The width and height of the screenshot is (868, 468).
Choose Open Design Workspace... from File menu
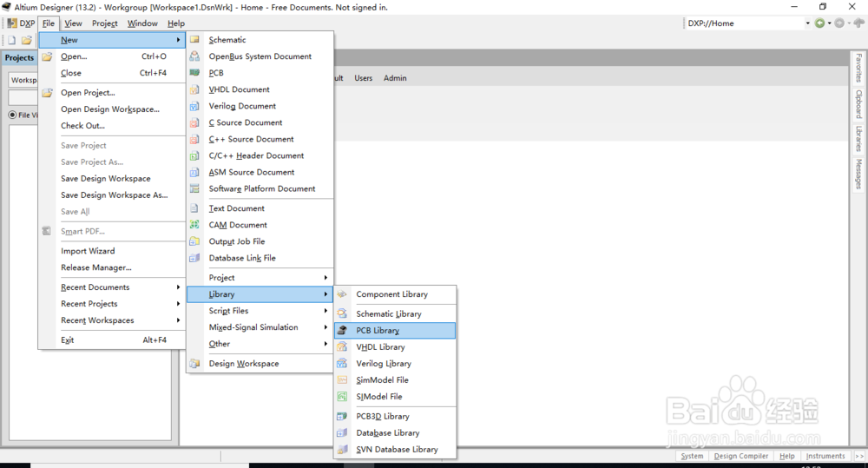(x=111, y=109)
